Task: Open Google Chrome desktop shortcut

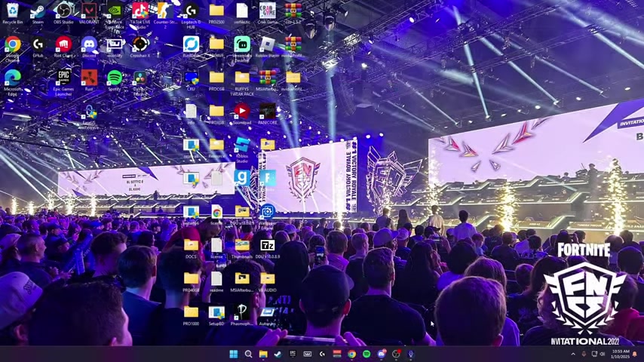Action: (x=13, y=44)
